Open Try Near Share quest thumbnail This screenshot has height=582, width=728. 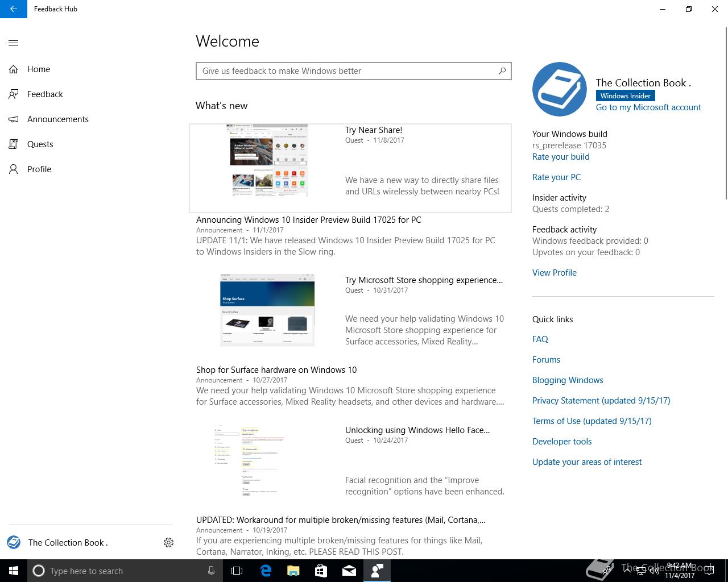267,161
